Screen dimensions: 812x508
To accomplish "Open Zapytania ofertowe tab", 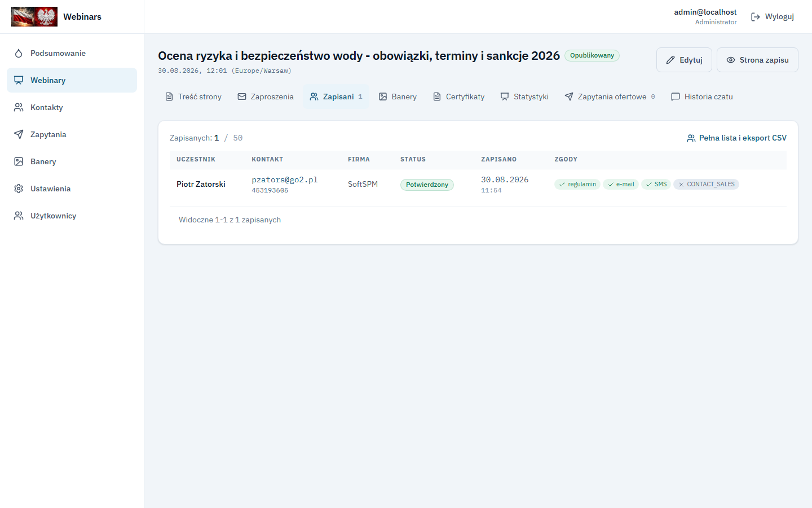I will coord(610,97).
